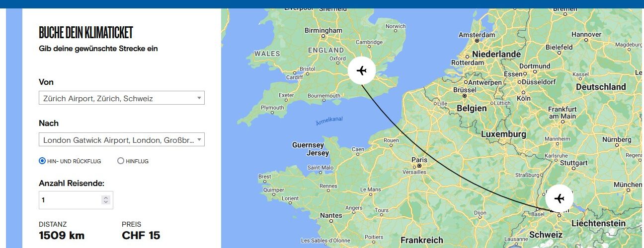
Task: Click the Amsterdam label on the map
Action: tap(477, 35)
